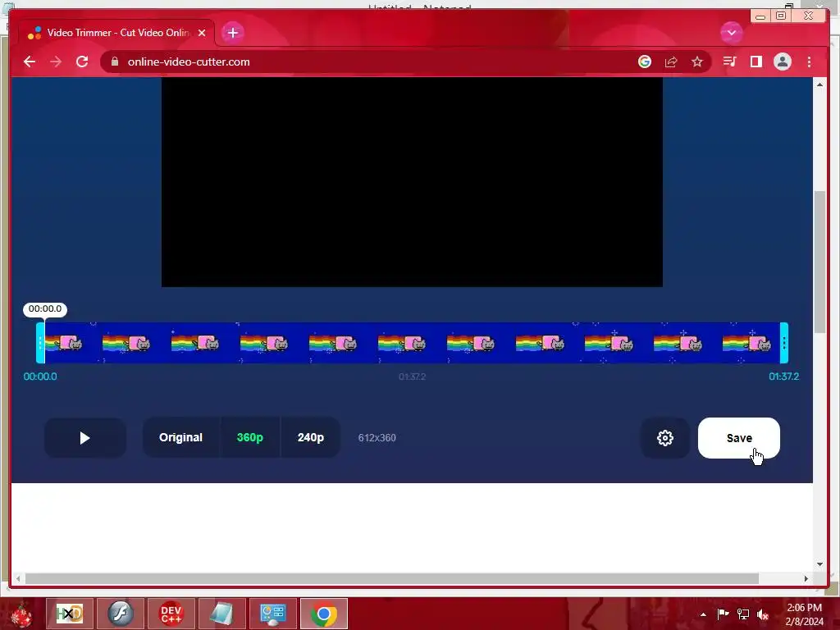Click the horizontal scroll left arrow
Screen dimensions: 840x630
point(18,578)
